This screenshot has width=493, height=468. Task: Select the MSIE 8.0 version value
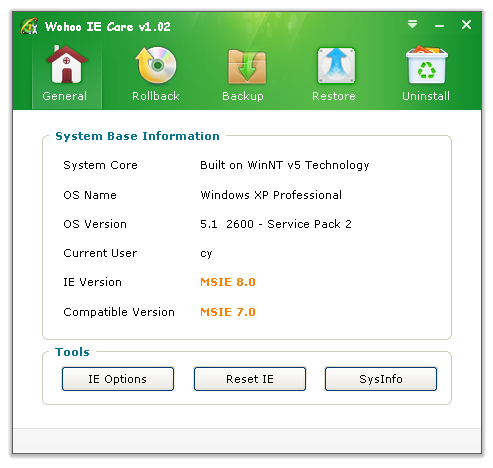[x=228, y=282]
